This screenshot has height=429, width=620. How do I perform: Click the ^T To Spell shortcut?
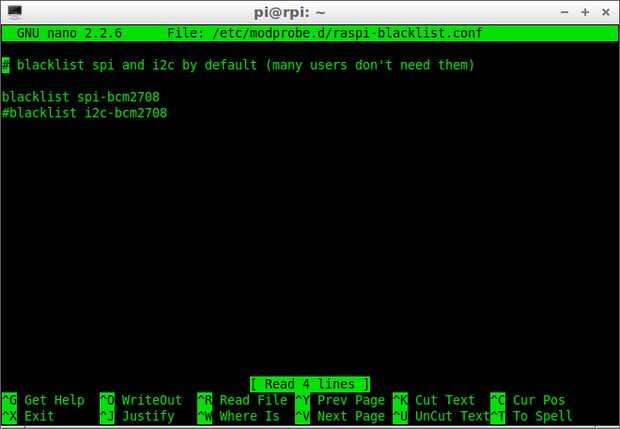[x=531, y=416]
